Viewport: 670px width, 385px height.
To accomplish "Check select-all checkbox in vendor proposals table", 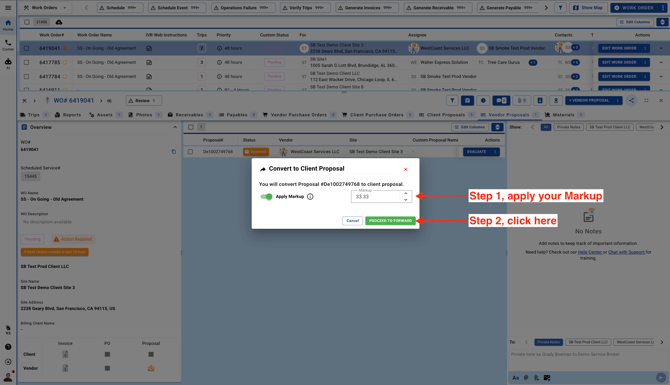I will click(191, 127).
